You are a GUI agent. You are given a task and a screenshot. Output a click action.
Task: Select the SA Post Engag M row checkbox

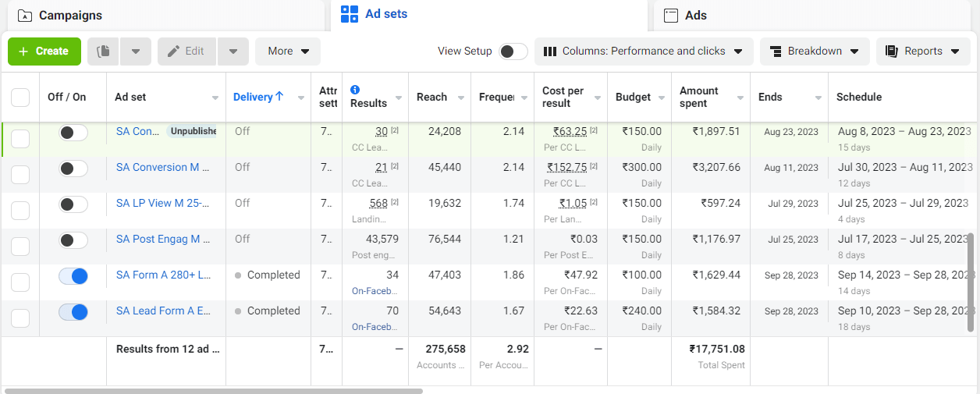[x=20, y=247]
